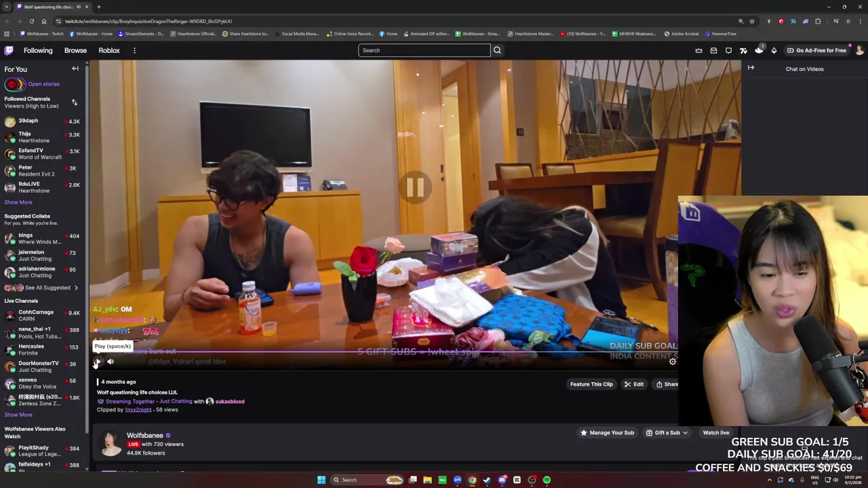Open Discord from the taskbar

point(502,480)
